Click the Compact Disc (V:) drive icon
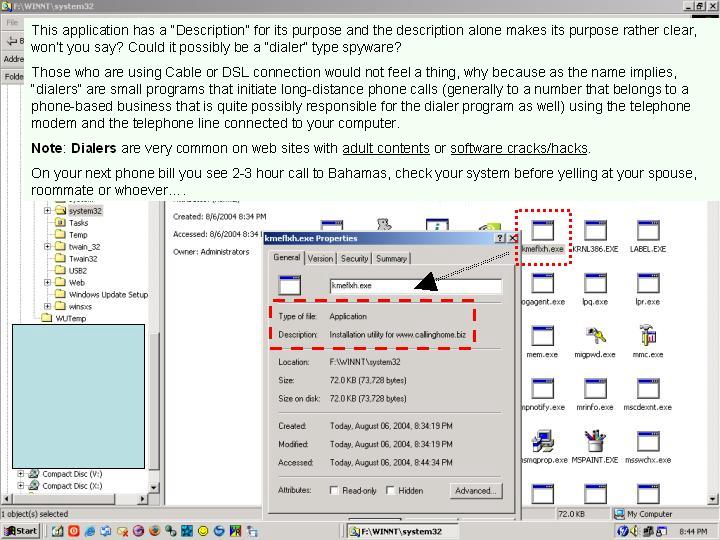 coord(34,474)
